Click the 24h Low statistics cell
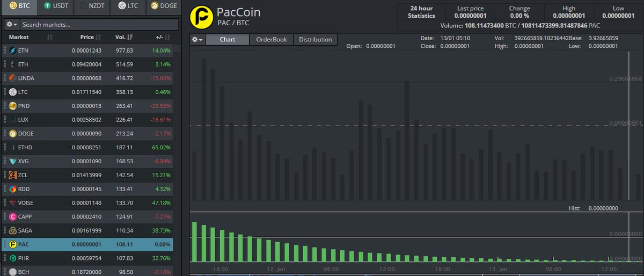This screenshot has width=644, height=276. click(618, 12)
